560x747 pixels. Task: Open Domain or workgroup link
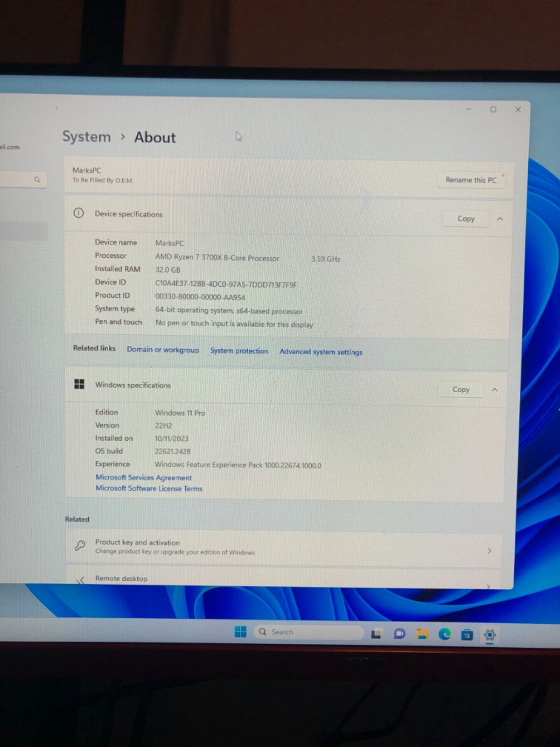163,350
